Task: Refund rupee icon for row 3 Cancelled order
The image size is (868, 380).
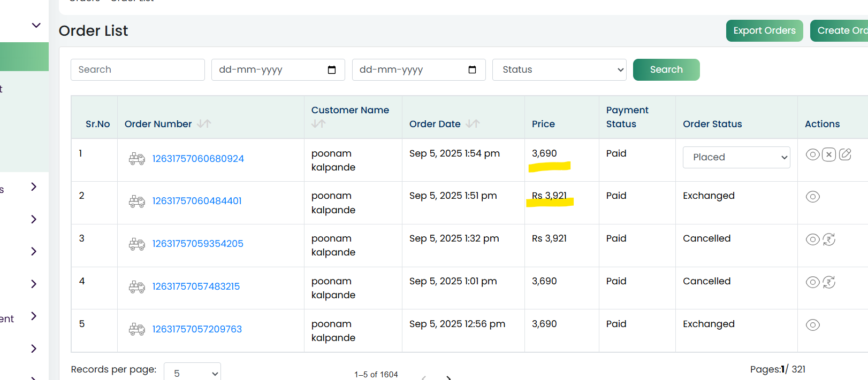Action: pyautogui.click(x=829, y=239)
